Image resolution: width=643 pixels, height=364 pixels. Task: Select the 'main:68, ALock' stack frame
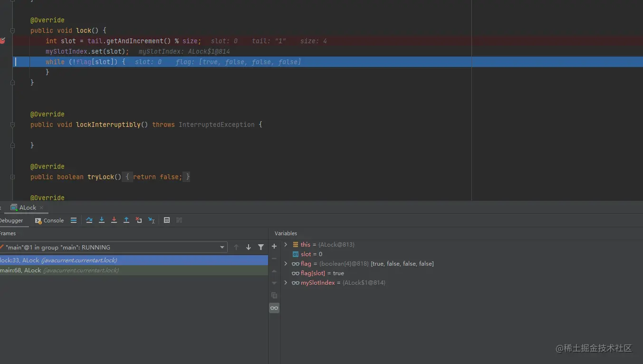tap(134, 270)
